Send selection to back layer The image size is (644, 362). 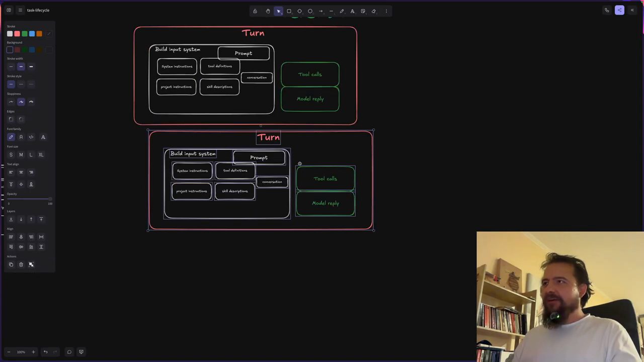[x=11, y=219]
